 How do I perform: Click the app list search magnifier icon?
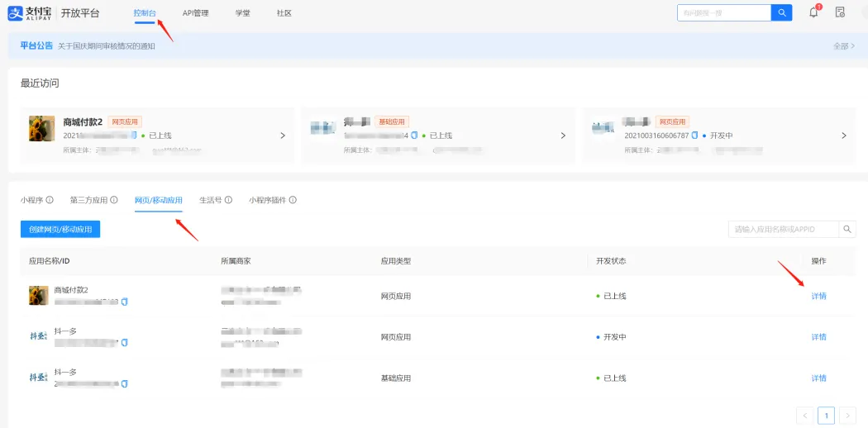coord(847,229)
